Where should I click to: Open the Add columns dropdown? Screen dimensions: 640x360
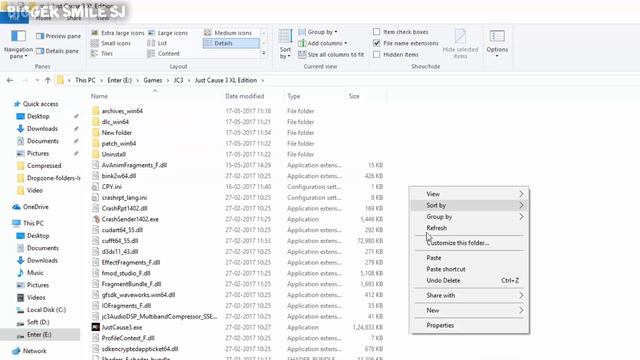coord(322,43)
